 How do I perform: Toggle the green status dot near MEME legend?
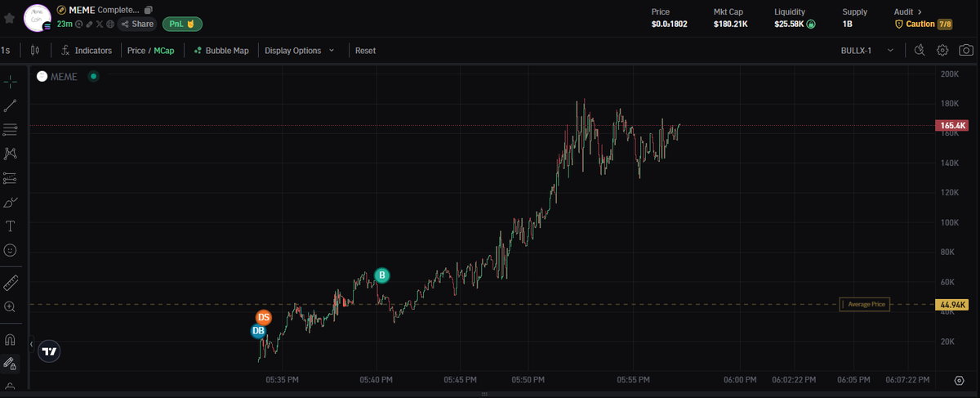coord(94,76)
